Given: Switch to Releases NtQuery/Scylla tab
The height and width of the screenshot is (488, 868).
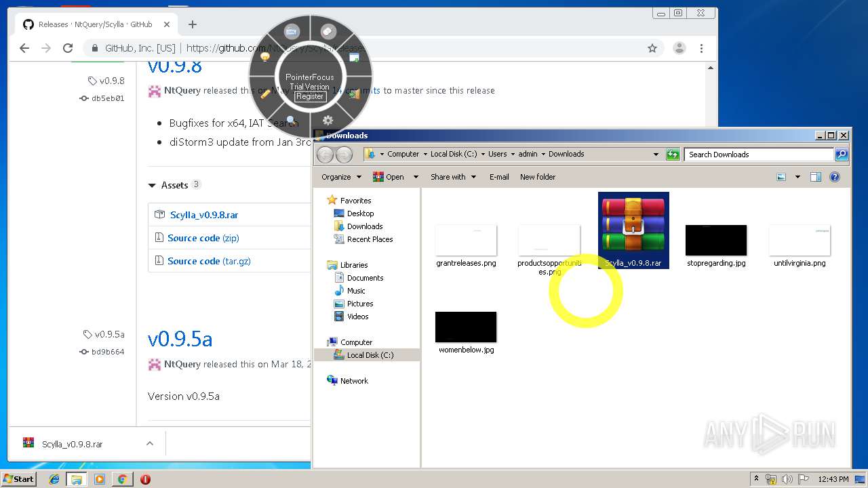Looking at the screenshot, I should [x=96, y=24].
